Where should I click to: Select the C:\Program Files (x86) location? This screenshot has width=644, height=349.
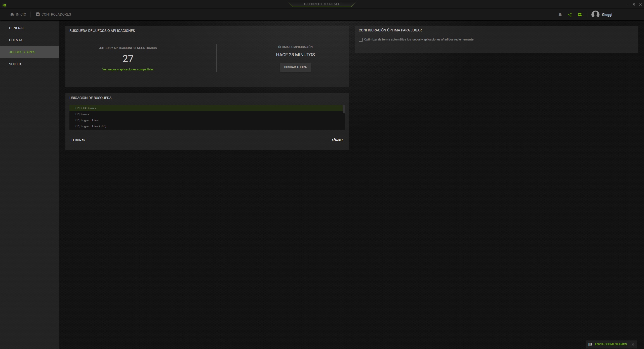coord(206,126)
